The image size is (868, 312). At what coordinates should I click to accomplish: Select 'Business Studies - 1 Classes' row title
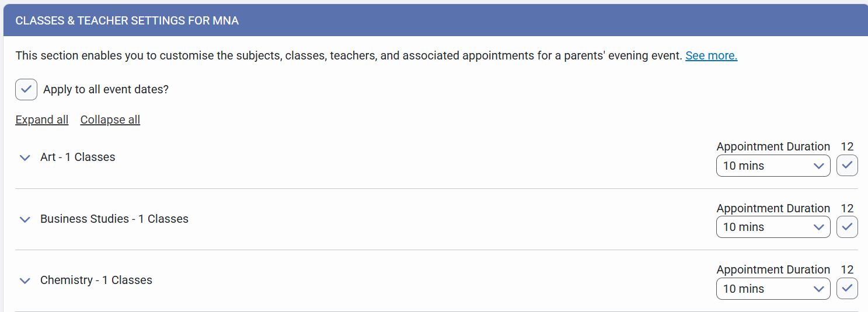[114, 219]
